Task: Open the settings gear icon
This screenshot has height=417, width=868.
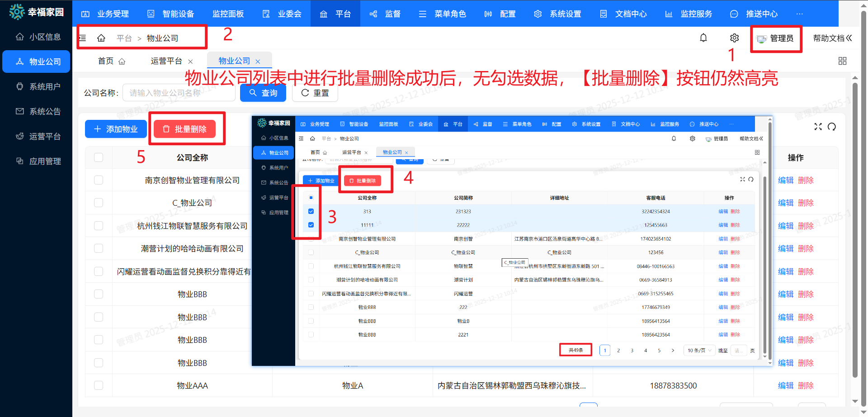Action: (x=735, y=38)
